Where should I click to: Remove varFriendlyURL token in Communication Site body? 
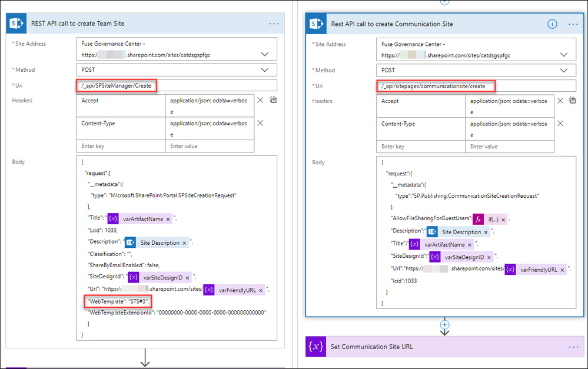tap(562, 270)
